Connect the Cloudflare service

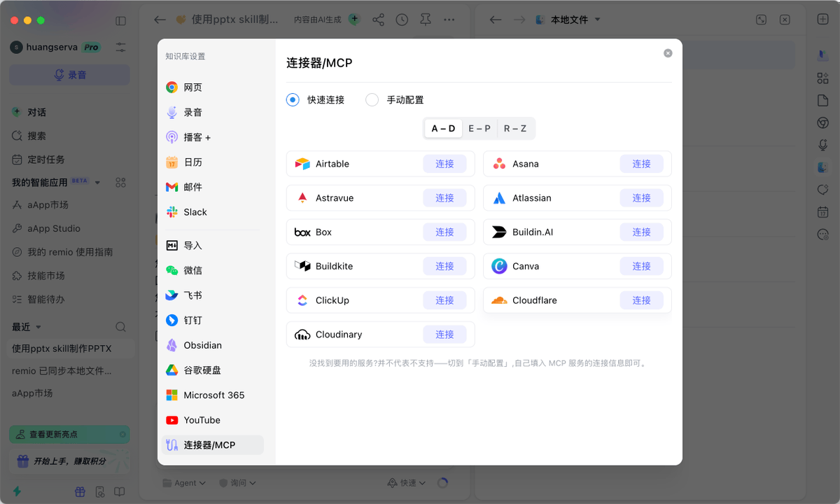[642, 300]
